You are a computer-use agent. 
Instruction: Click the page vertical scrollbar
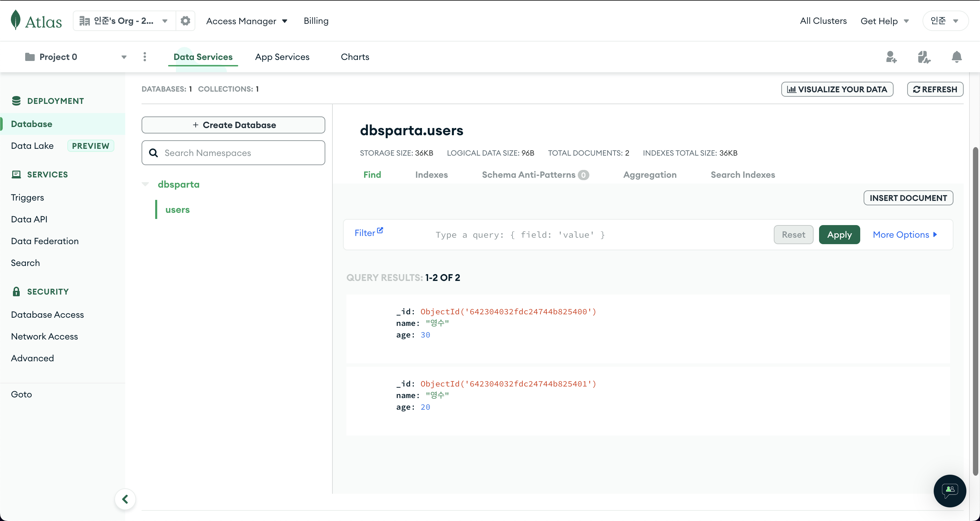coord(976,311)
